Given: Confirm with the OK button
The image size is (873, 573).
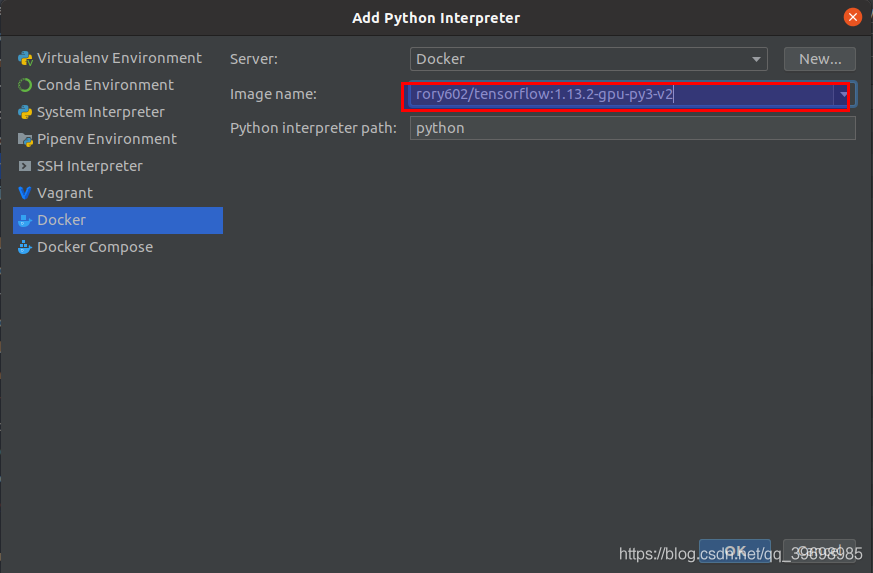Looking at the screenshot, I should click(x=734, y=551).
